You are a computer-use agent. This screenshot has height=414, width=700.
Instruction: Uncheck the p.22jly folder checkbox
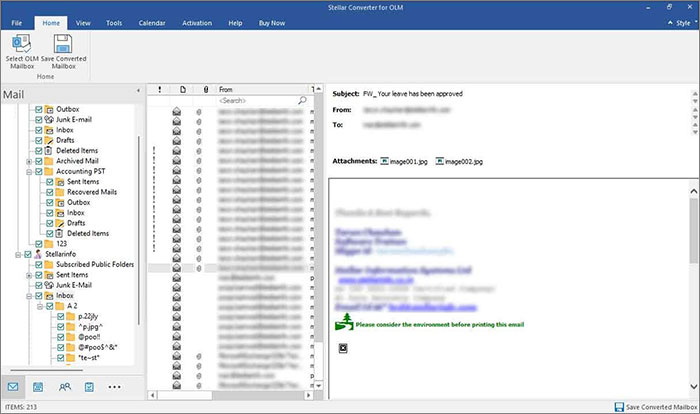[x=61, y=316]
